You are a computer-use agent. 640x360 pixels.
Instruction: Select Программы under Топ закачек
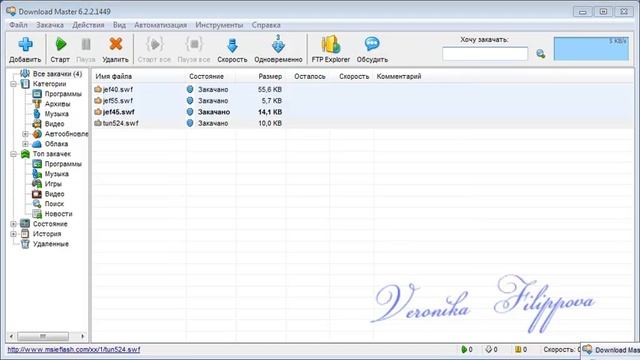tap(63, 164)
